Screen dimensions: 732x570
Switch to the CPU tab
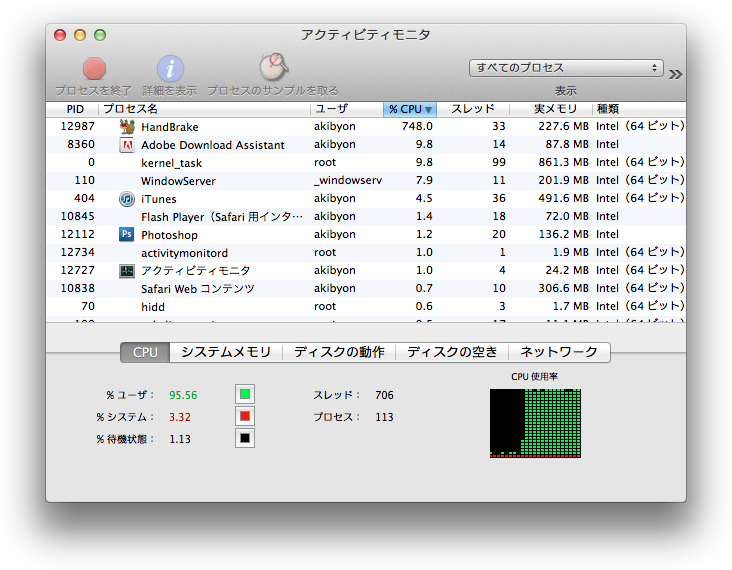tap(145, 352)
